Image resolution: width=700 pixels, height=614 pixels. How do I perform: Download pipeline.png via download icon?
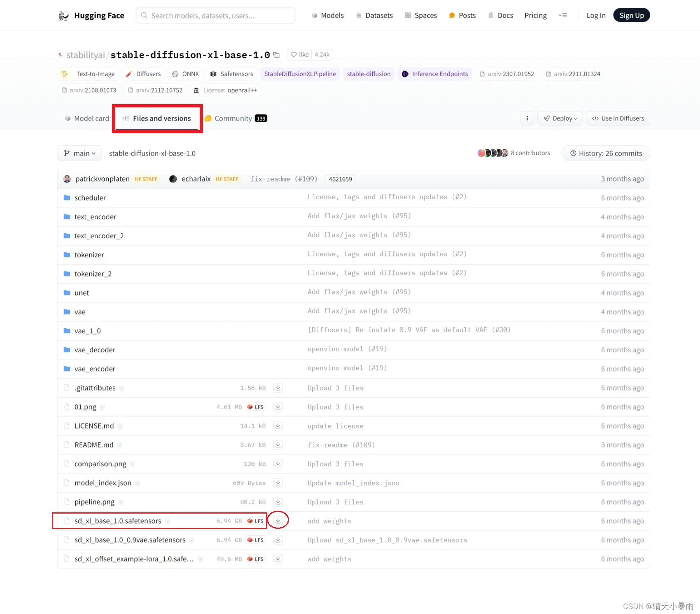278,502
